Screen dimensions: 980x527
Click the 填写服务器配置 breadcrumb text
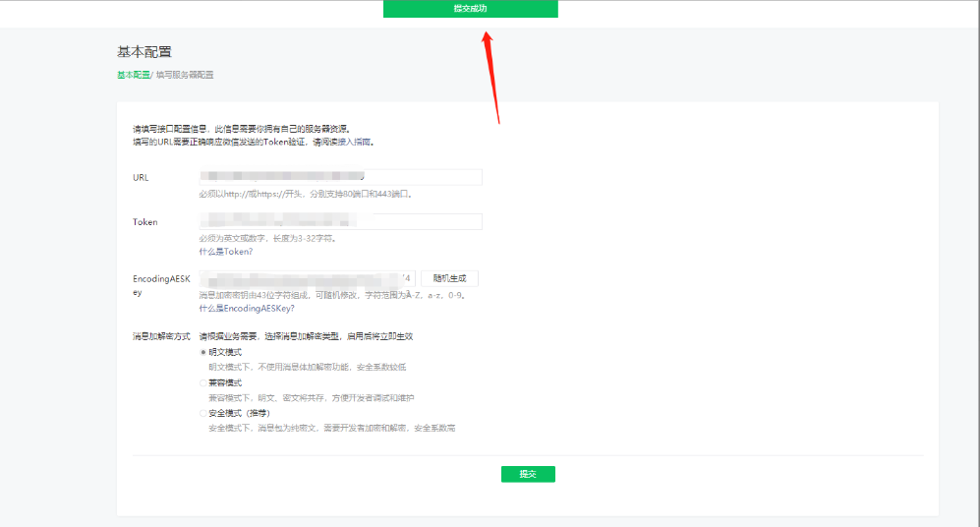click(x=184, y=75)
